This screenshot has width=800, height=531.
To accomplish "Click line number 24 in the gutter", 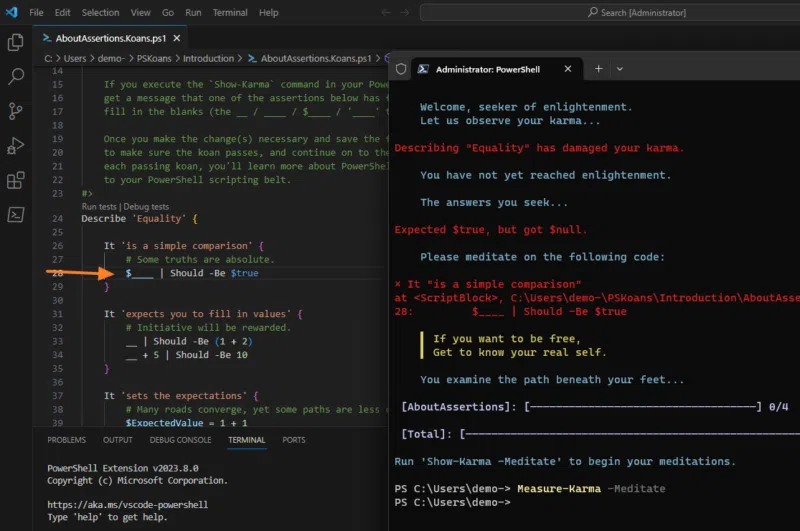I will point(58,218).
